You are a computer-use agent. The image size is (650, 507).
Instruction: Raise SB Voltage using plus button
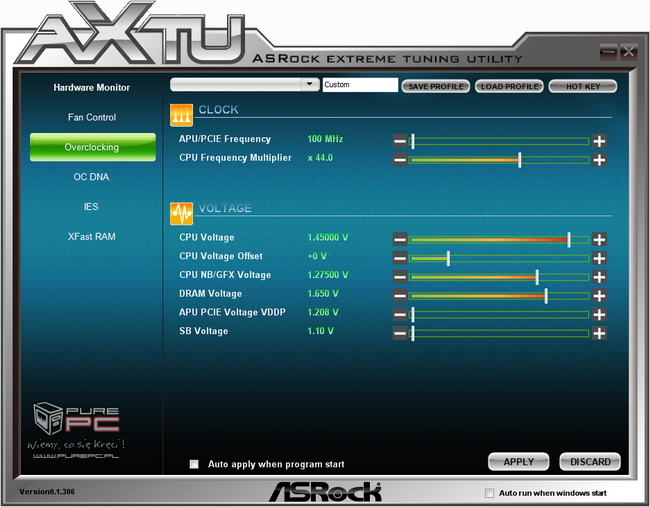coord(599,333)
